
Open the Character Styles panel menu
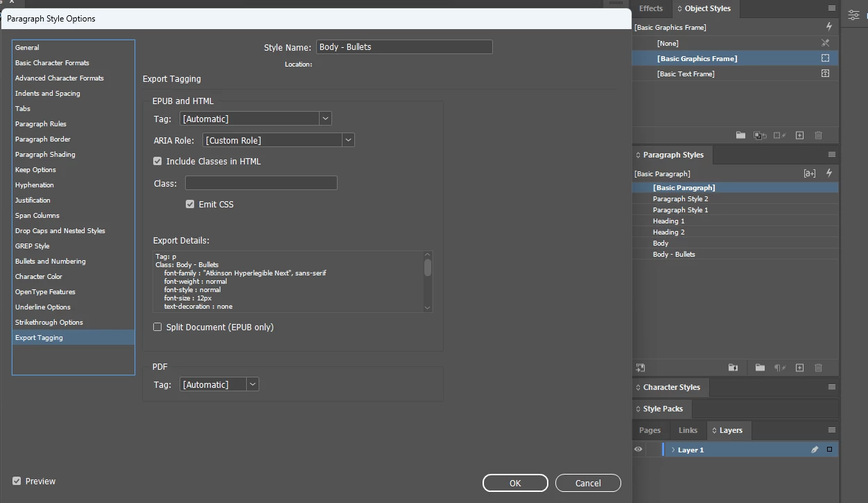click(831, 387)
